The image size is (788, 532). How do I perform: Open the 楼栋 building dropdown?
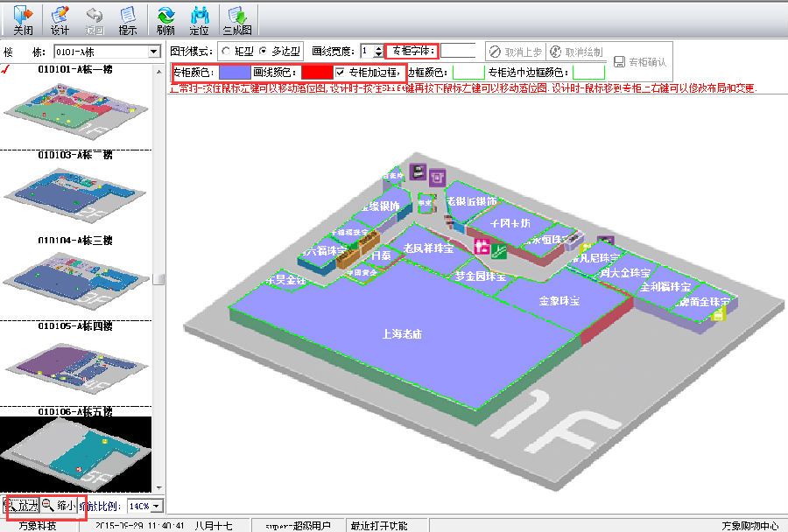click(x=154, y=52)
